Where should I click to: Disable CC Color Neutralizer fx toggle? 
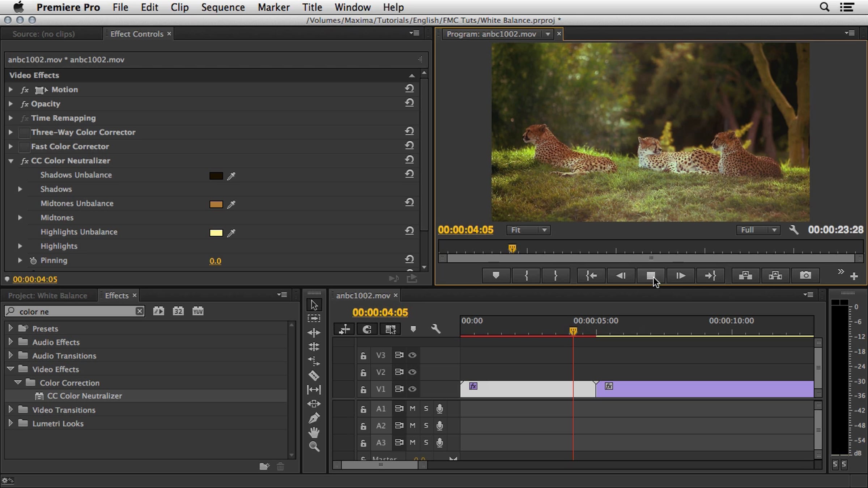pyautogui.click(x=24, y=161)
